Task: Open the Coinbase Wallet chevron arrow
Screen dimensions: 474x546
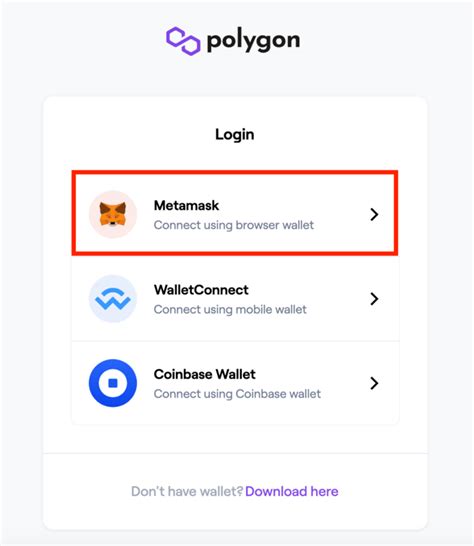Action: click(x=374, y=383)
